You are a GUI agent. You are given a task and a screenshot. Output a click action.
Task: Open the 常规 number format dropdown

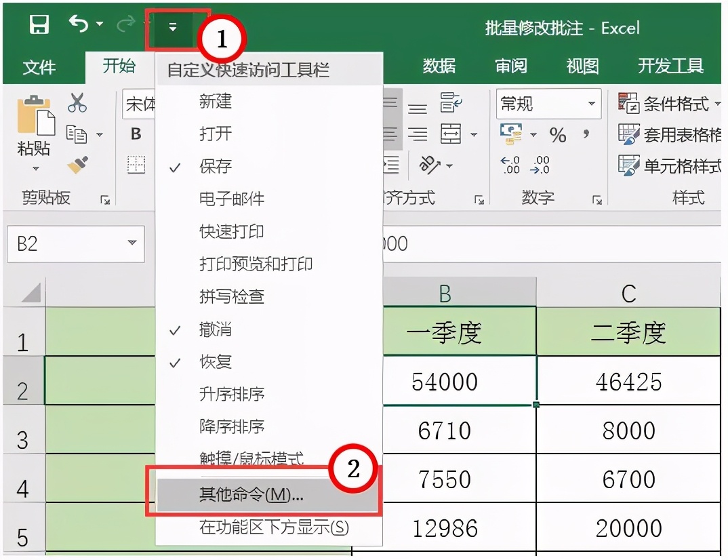point(592,103)
